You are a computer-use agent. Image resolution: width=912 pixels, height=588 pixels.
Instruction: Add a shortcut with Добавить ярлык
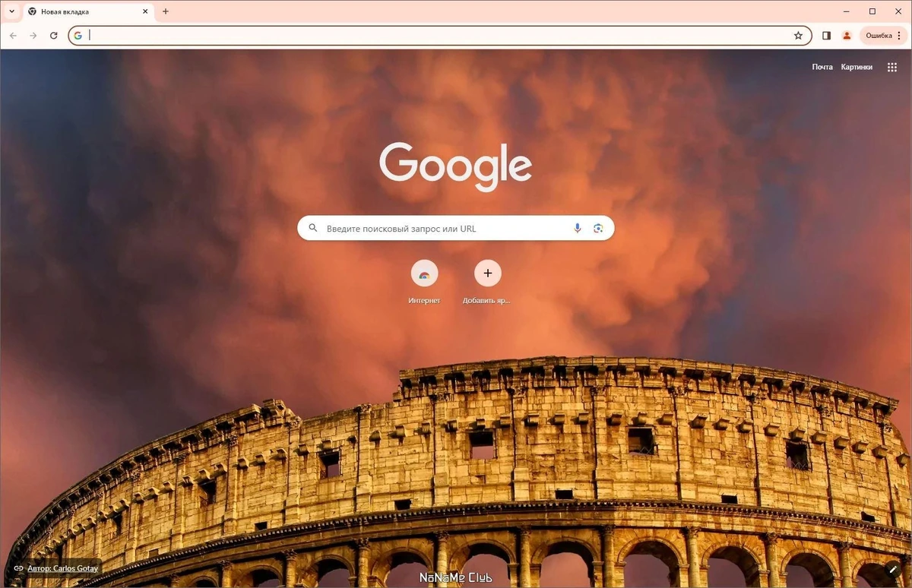tap(487, 282)
